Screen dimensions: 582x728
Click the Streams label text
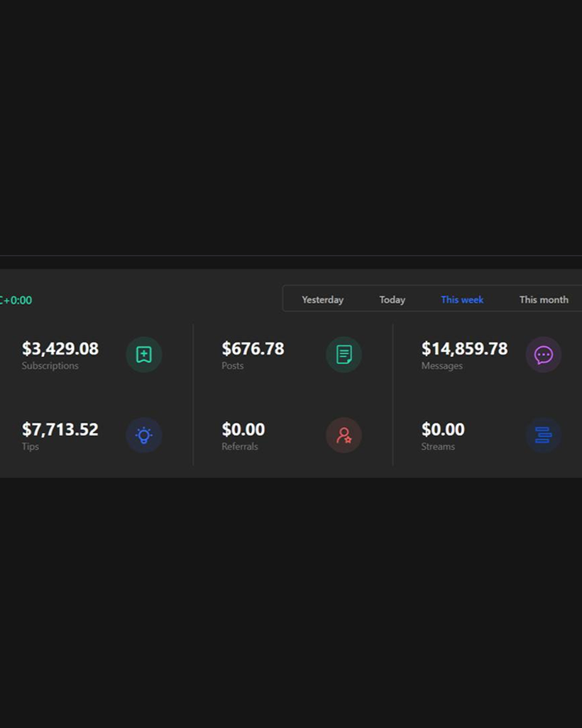tap(437, 447)
